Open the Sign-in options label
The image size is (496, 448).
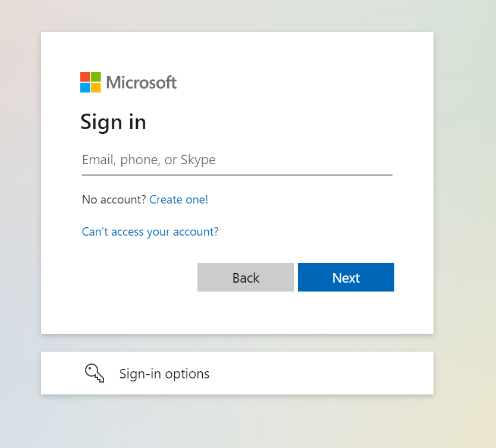164,374
